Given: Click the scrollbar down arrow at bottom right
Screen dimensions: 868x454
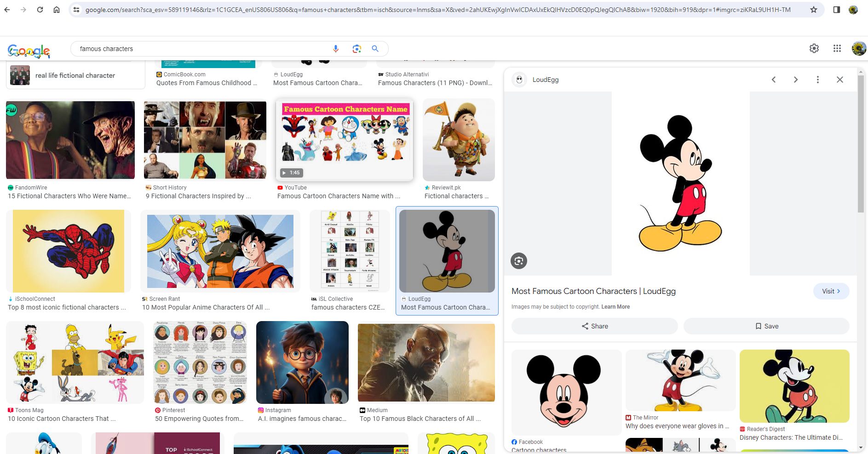Looking at the screenshot, I should (861, 447).
